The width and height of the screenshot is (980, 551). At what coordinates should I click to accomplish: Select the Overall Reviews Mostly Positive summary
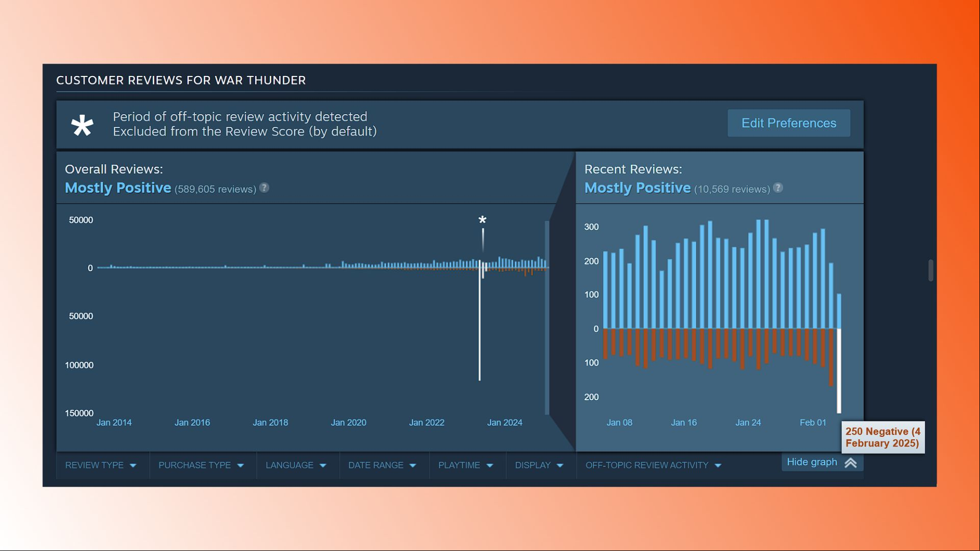[x=118, y=188]
